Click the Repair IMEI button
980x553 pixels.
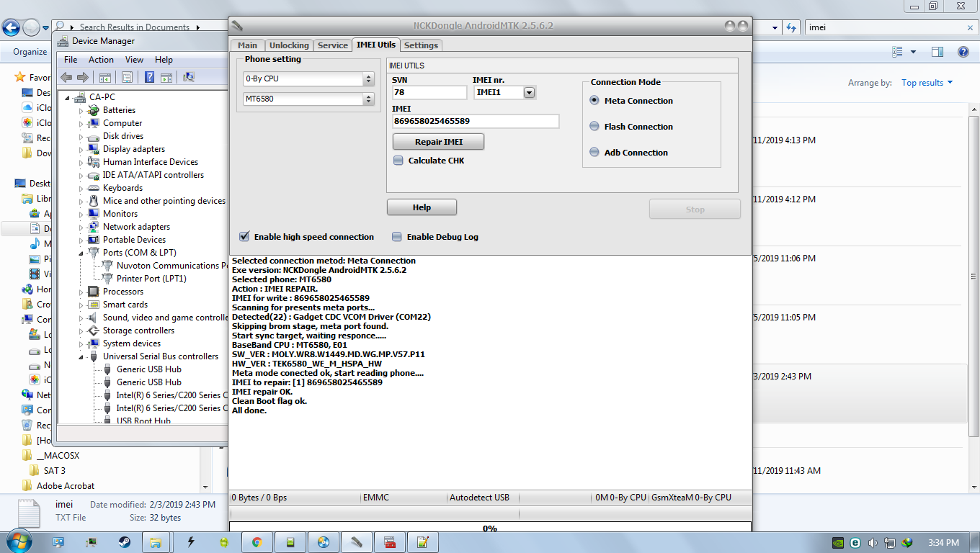click(438, 142)
